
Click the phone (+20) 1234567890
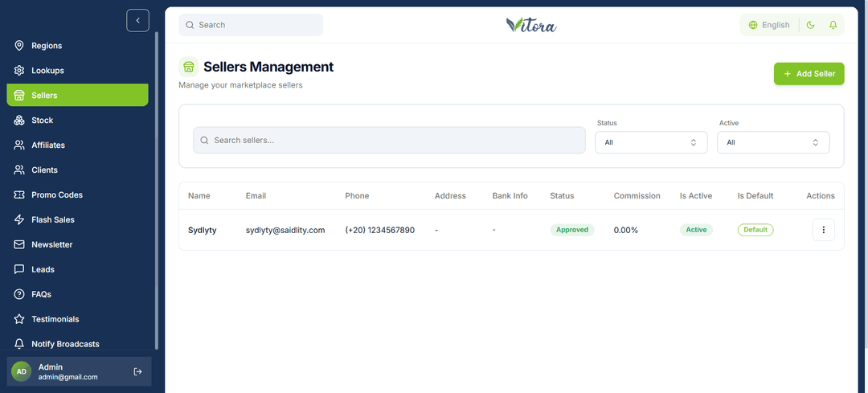tap(379, 231)
